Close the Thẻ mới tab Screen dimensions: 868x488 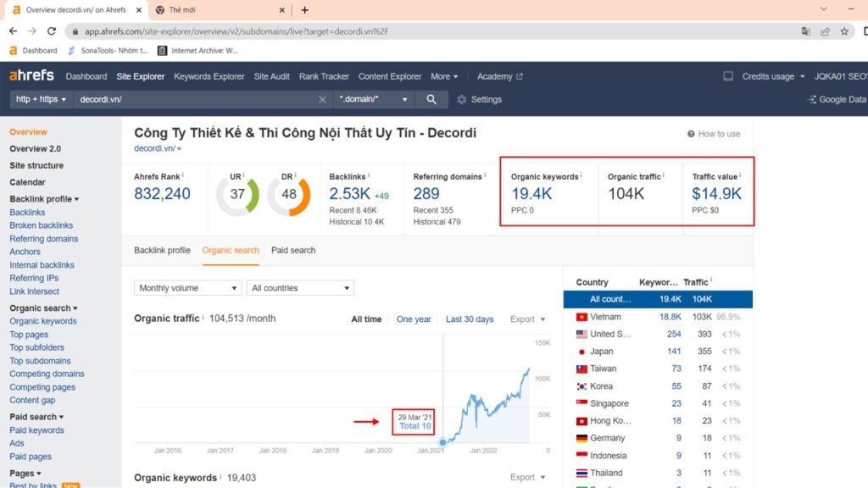pyautogui.click(x=281, y=10)
